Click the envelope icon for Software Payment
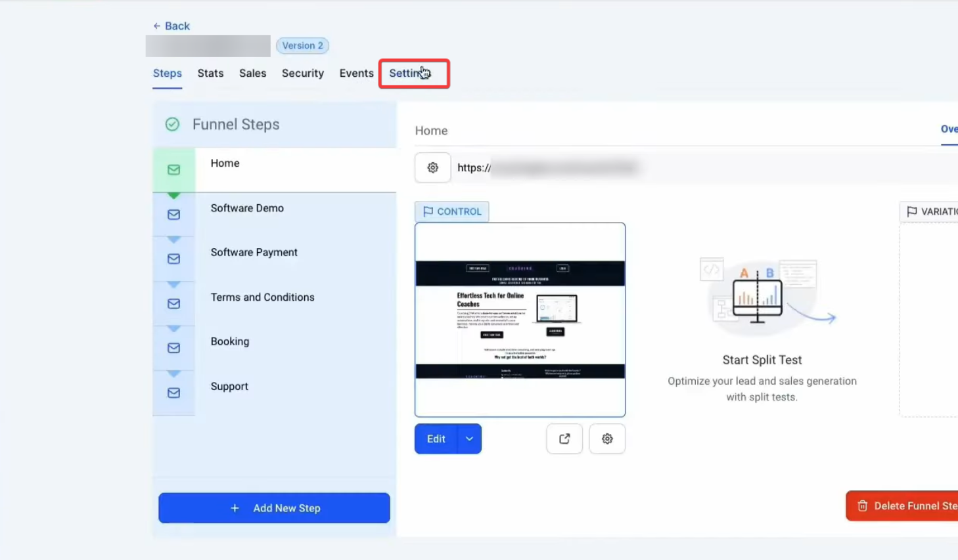 point(173,259)
